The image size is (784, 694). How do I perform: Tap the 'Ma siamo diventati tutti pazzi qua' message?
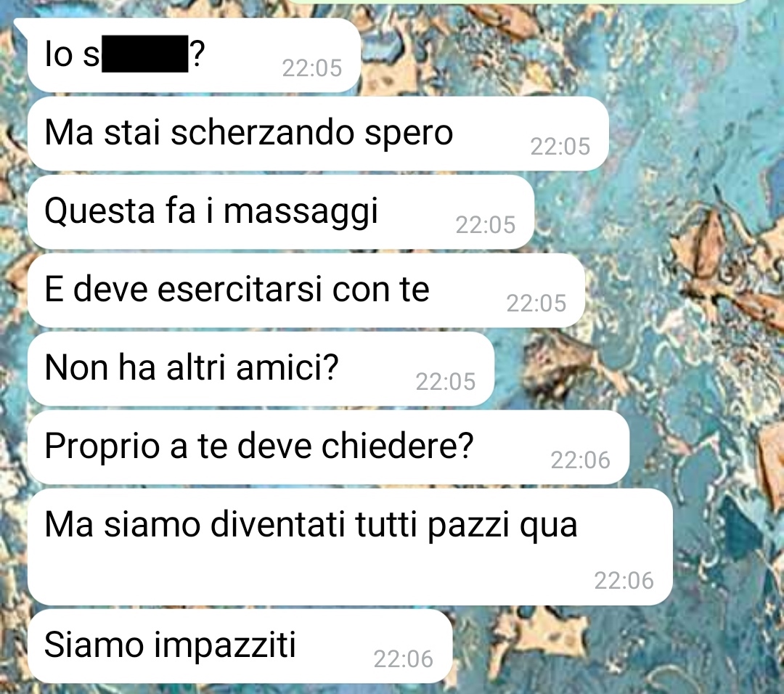pos(350,547)
